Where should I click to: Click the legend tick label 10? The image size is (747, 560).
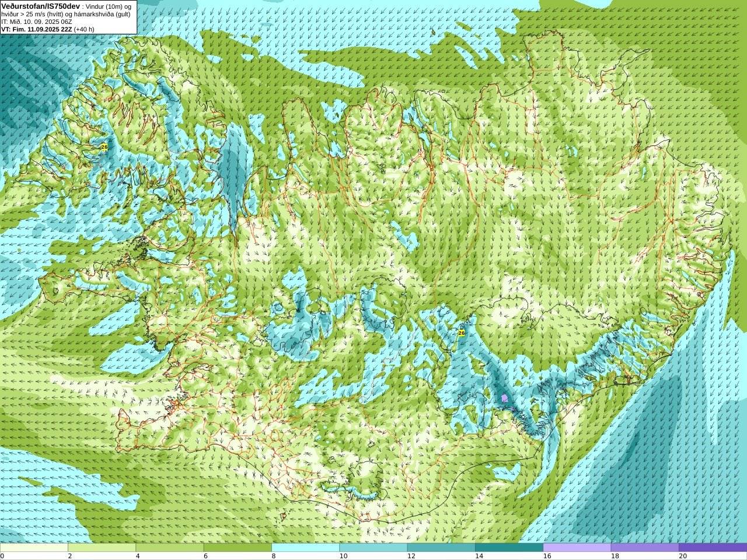pos(343,556)
